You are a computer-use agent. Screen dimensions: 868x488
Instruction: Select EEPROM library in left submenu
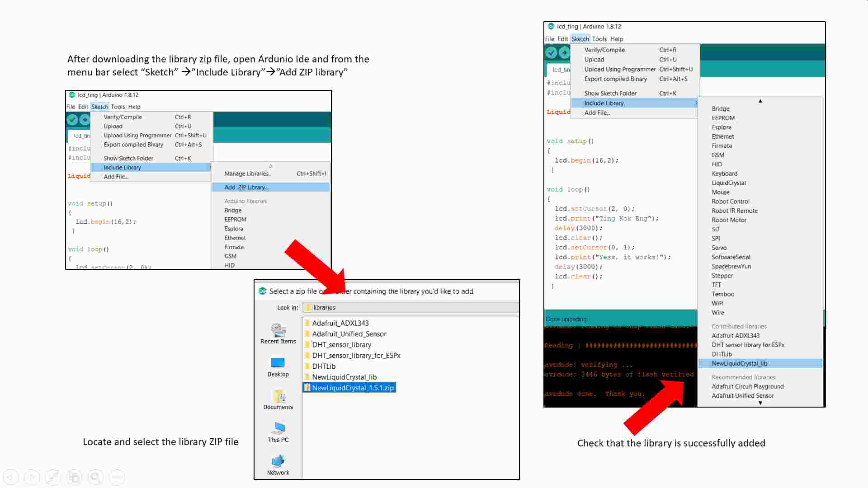(271, 219)
